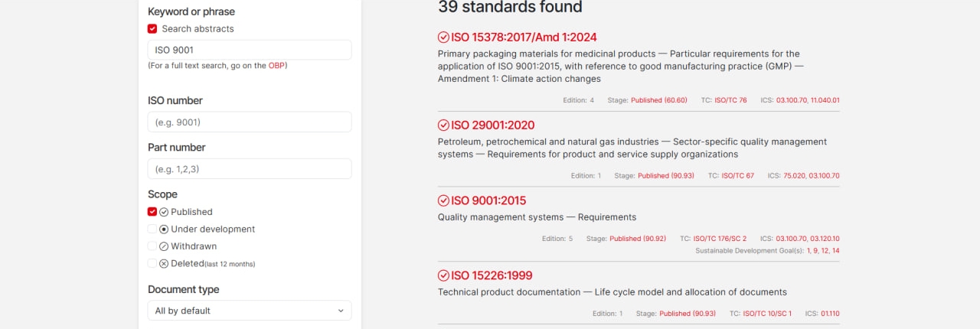980x329 pixels.
Task: Click the Deleted scope status icon
Action: click(164, 264)
